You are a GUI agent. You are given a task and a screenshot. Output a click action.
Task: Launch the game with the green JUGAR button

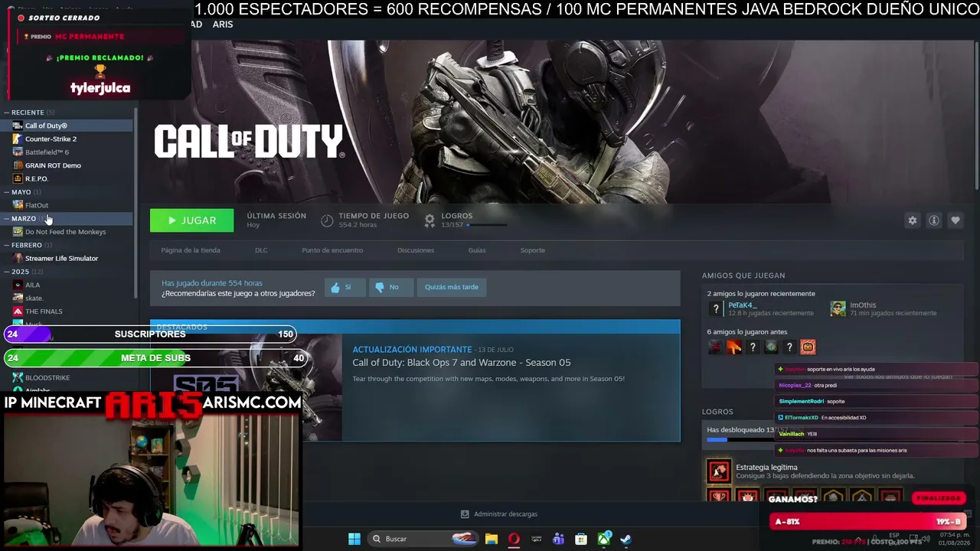tap(192, 220)
